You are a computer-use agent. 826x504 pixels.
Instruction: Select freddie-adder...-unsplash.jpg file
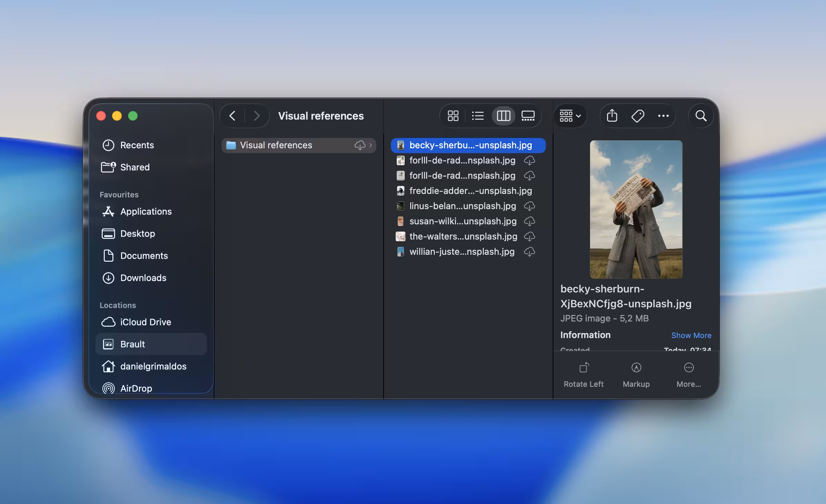(468, 191)
